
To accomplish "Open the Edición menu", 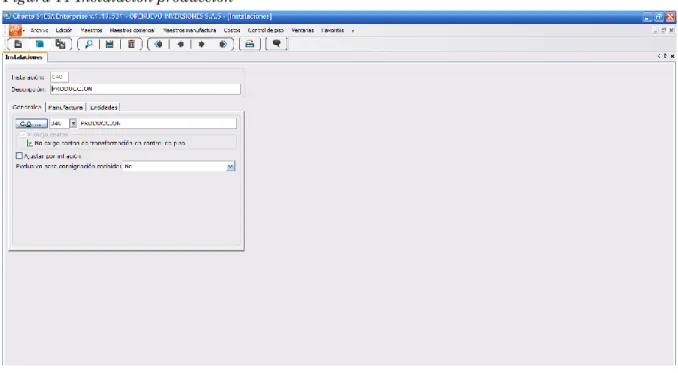I will point(64,30).
